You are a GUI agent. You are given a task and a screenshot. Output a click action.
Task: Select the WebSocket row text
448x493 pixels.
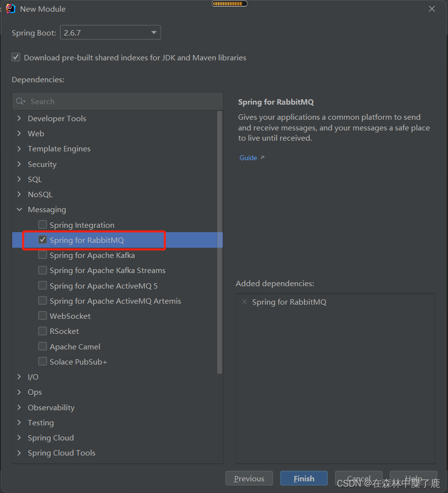[x=70, y=316]
